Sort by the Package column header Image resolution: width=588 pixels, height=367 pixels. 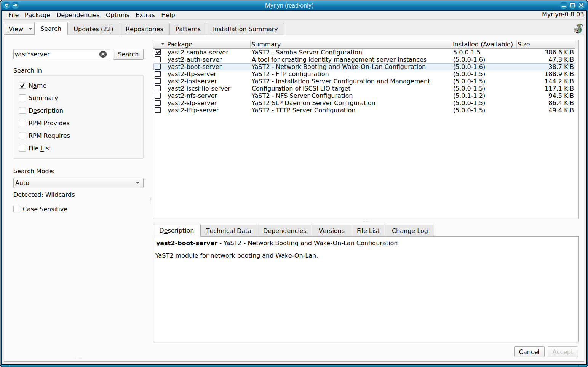pyautogui.click(x=208, y=44)
